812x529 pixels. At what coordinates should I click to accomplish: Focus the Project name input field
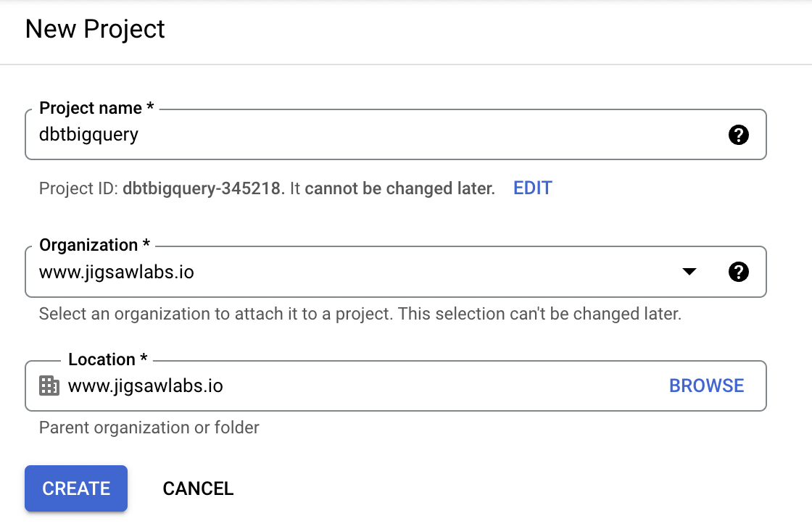pos(396,135)
